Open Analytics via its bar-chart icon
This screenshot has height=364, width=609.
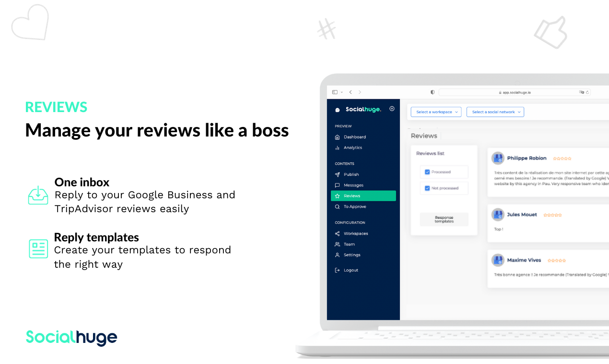338,148
